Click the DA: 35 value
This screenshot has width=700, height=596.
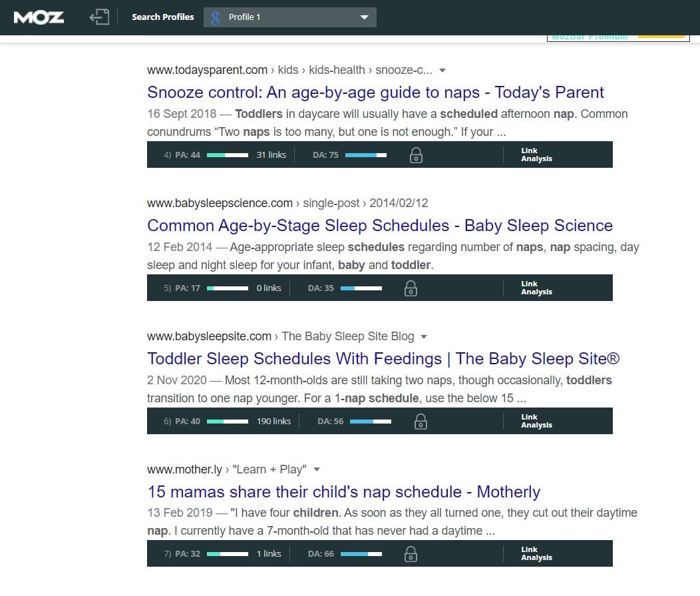point(321,288)
